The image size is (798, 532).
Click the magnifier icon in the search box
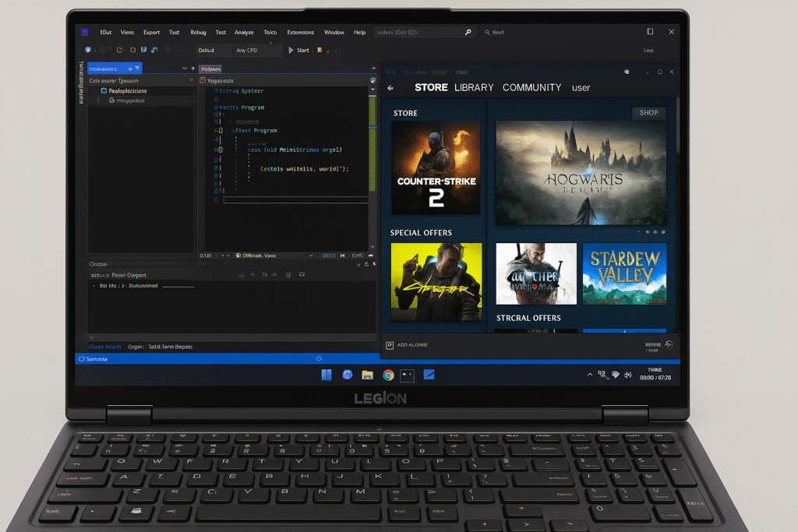[x=468, y=32]
